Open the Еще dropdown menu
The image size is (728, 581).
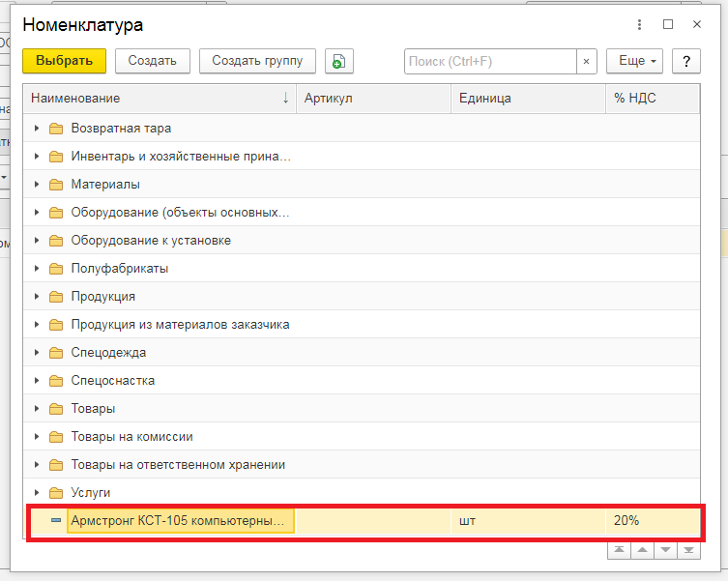634,61
